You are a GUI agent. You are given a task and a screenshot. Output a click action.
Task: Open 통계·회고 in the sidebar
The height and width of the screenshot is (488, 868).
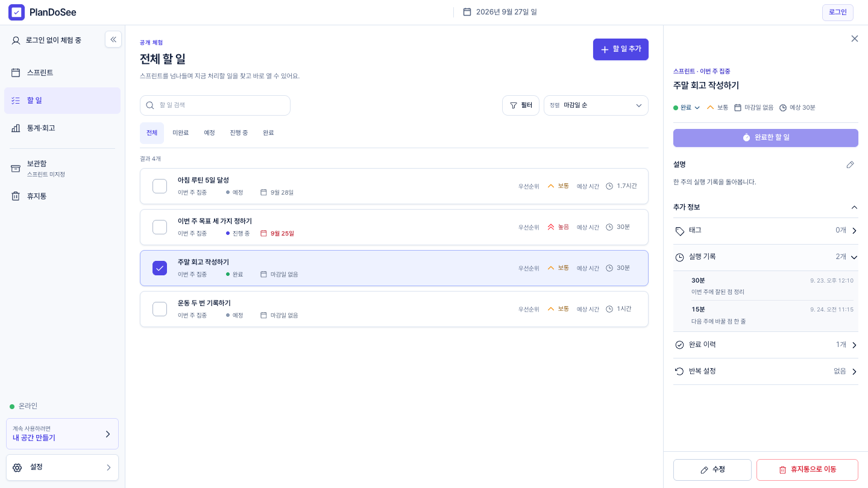(62, 128)
